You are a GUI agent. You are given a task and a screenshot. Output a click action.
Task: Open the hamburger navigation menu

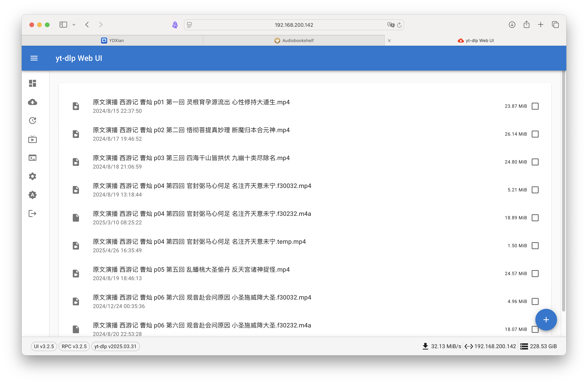click(x=34, y=58)
